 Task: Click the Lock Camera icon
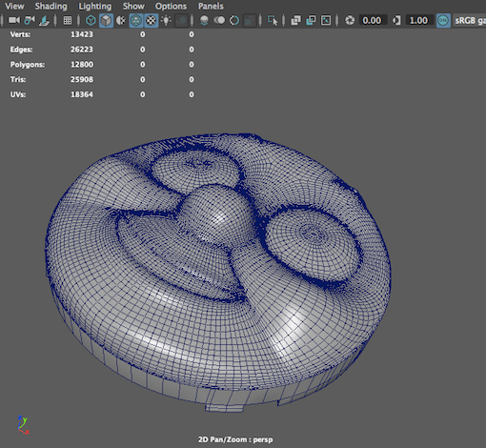30,21
